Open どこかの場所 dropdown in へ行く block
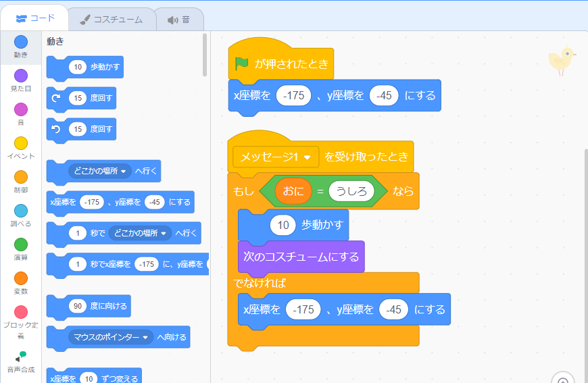 pos(100,171)
